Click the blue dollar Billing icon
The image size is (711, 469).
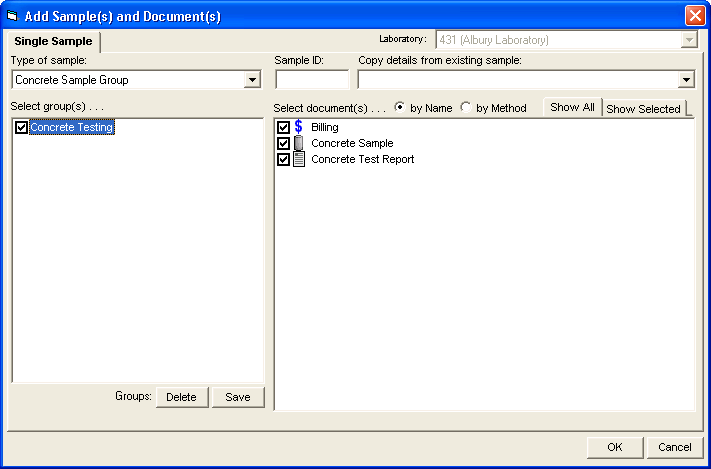click(x=298, y=127)
